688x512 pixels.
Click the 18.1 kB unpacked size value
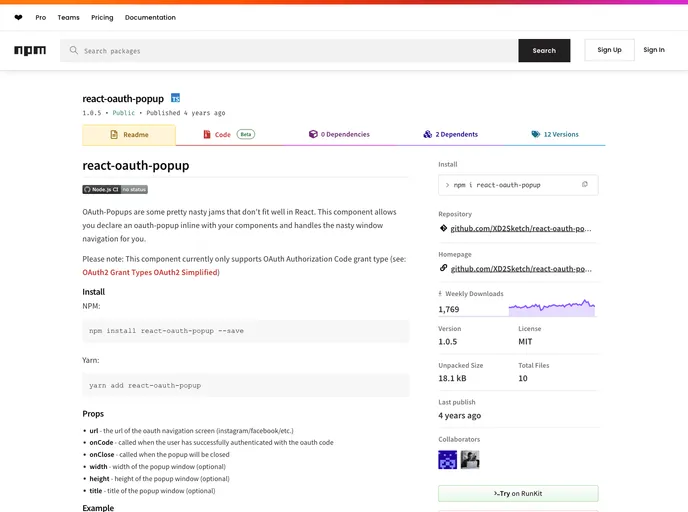pyautogui.click(x=452, y=378)
